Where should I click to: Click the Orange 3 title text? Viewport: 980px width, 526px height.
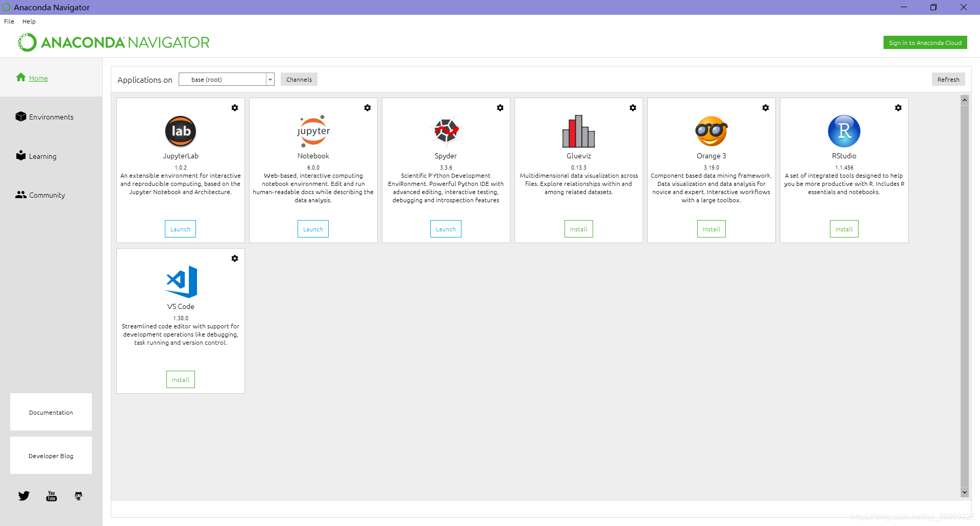(x=712, y=156)
